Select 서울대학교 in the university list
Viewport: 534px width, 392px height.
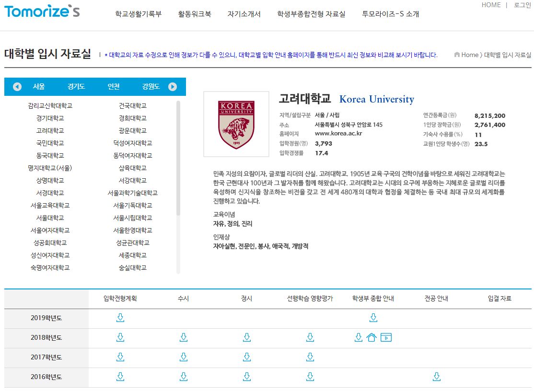pyautogui.click(x=50, y=218)
